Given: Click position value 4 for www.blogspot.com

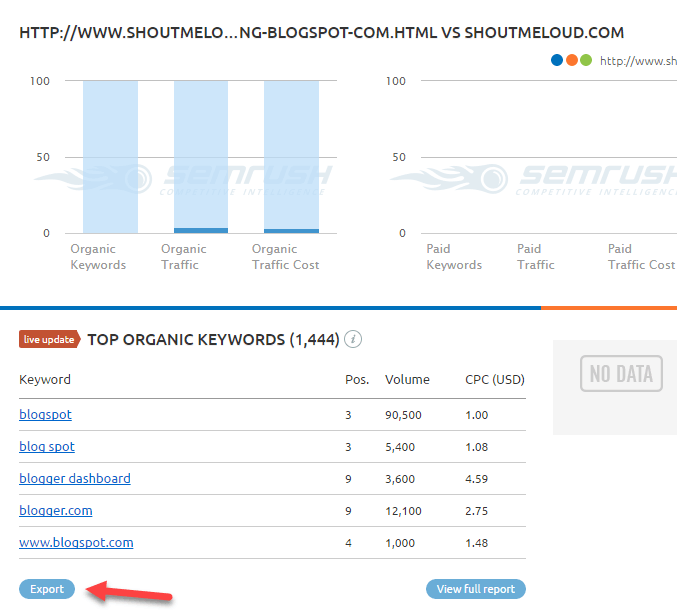Looking at the screenshot, I should point(348,543).
